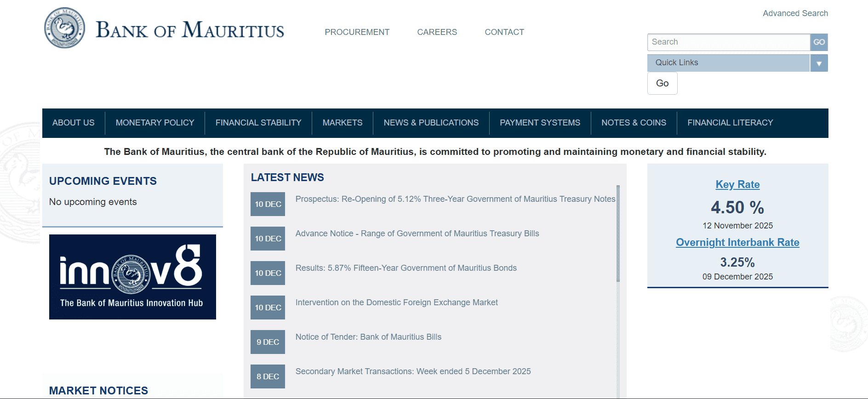Open News & Publications menu
This screenshot has width=868, height=399.
pos(431,123)
